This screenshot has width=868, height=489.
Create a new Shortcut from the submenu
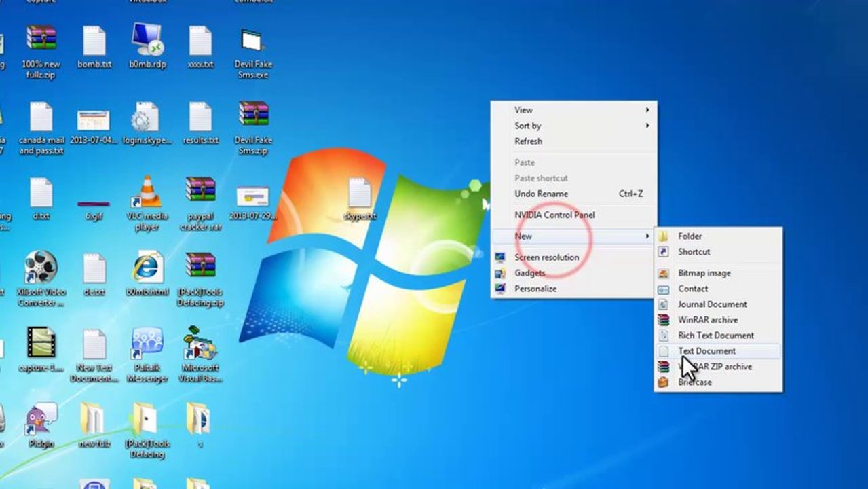(x=718, y=252)
